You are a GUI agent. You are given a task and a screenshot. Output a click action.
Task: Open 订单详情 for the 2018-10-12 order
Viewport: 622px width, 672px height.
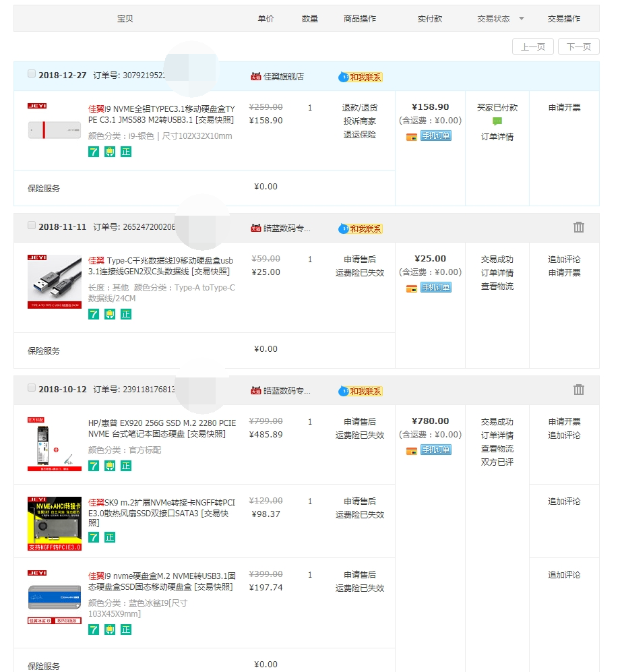pyautogui.click(x=497, y=435)
